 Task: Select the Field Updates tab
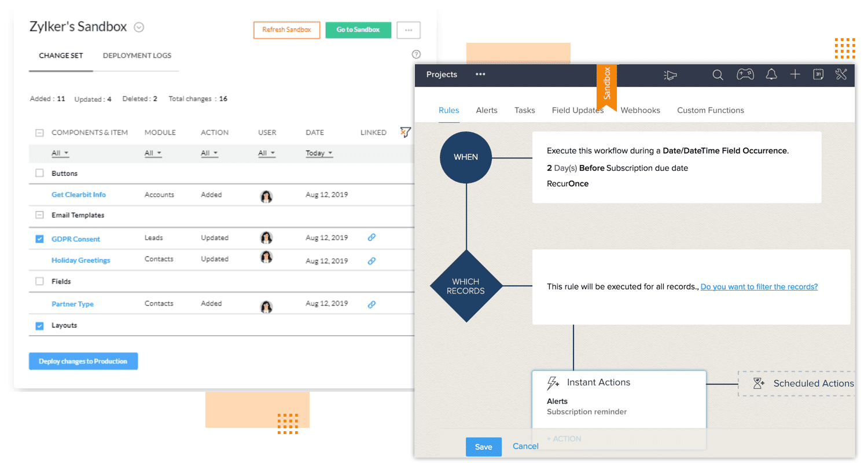tap(578, 110)
